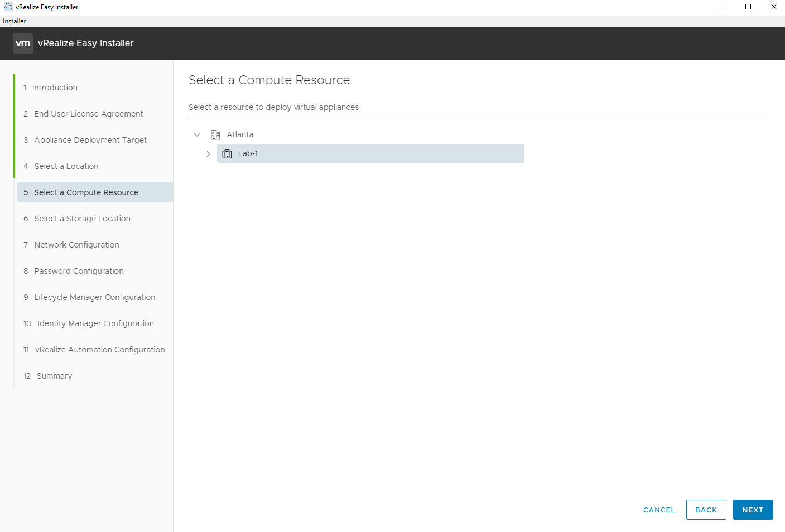Open the Installer menu
Screen dimensions: 785x532
pyautogui.click(x=15, y=21)
